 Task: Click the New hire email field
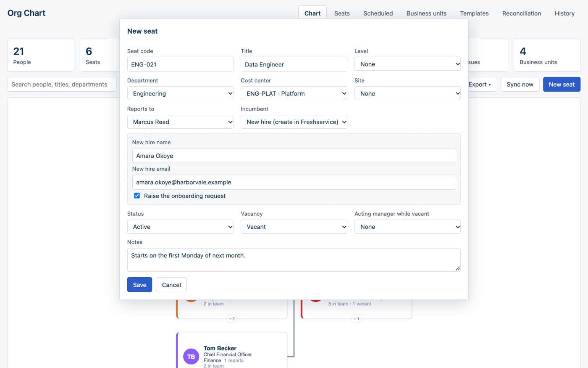pyautogui.click(x=294, y=182)
